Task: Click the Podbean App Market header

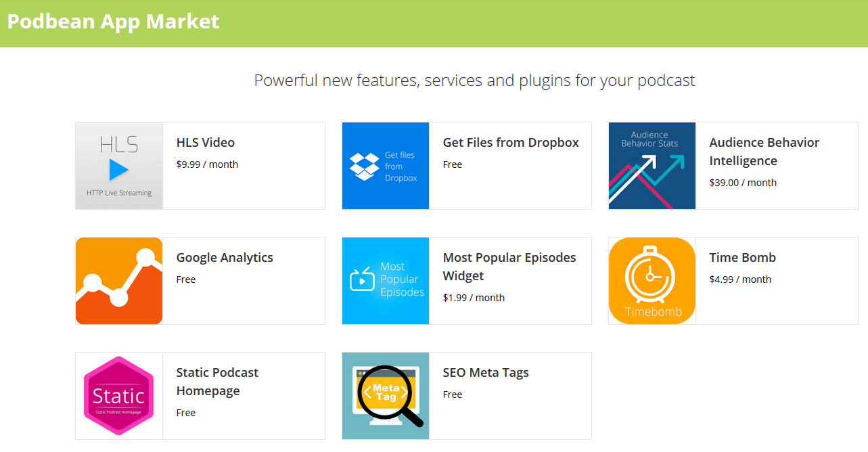Action: [x=112, y=21]
